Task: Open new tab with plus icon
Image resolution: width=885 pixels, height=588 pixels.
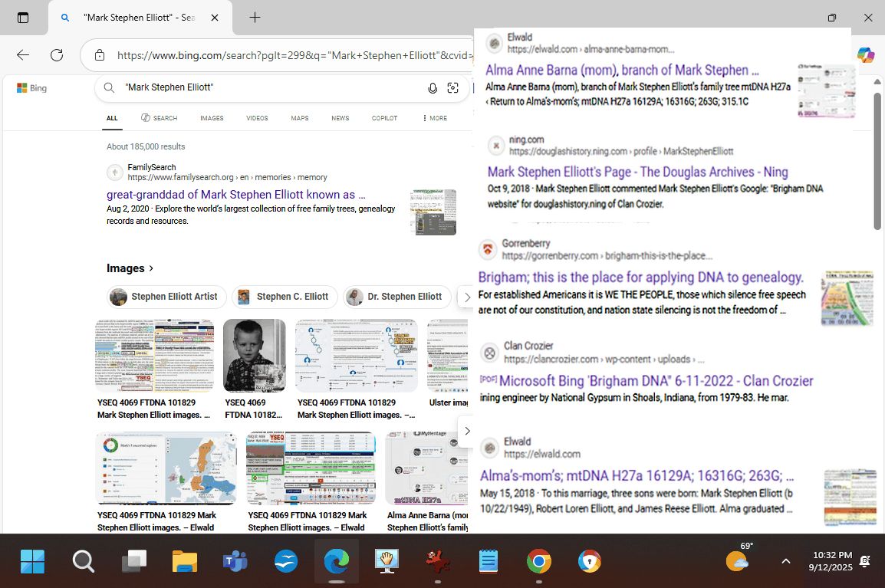Action: pyautogui.click(x=255, y=18)
